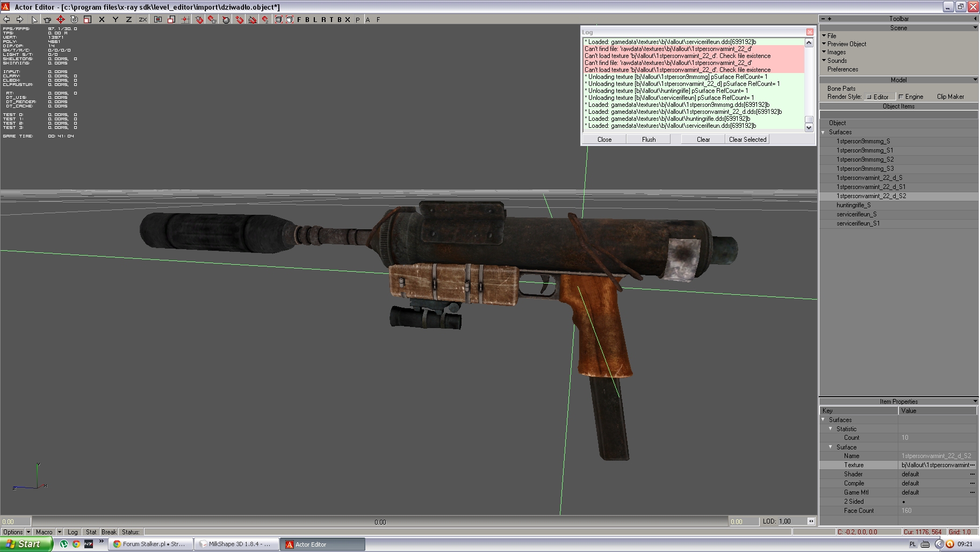Switch to Left view with L

pyautogui.click(x=315, y=19)
